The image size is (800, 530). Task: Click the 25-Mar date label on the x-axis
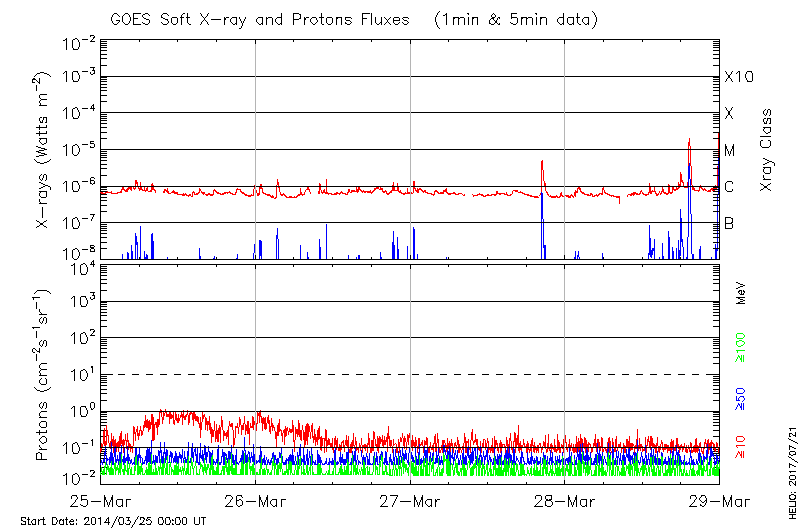point(100,501)
